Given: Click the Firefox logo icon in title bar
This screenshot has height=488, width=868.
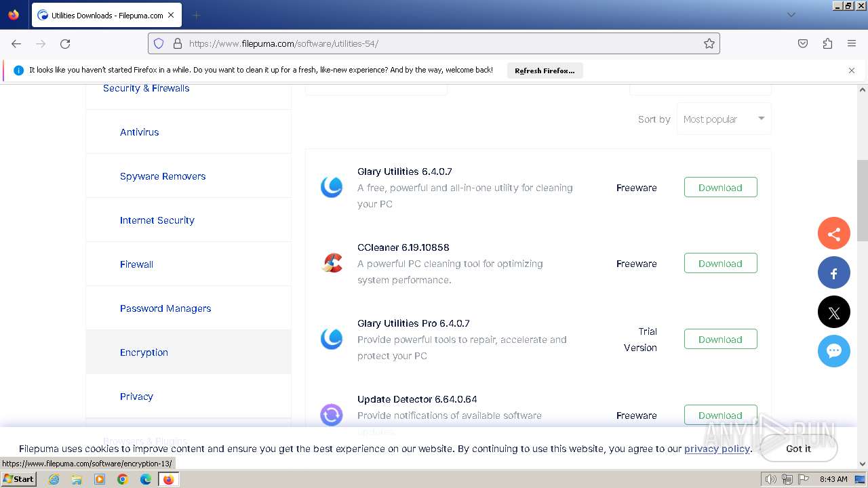Looking at the screenshot, I should tap(14, 14).
